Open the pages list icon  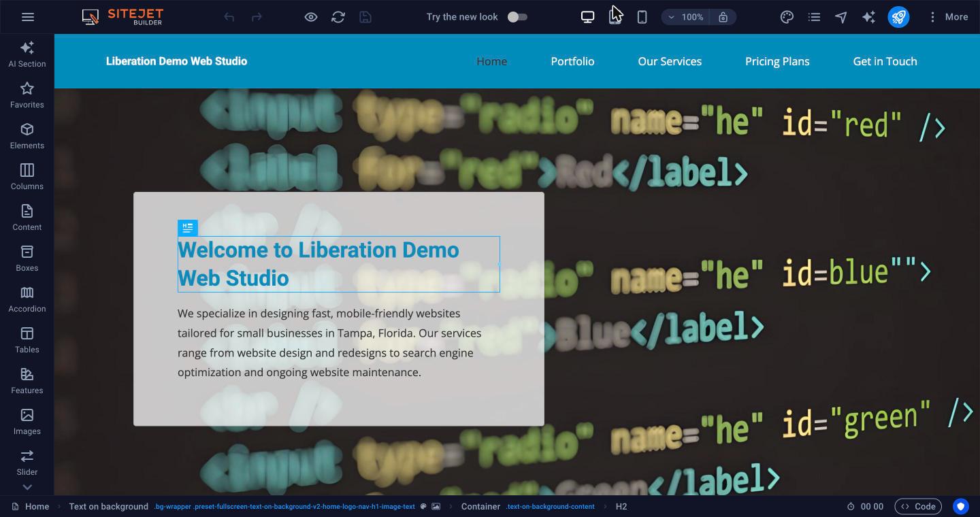click(814, 17)
